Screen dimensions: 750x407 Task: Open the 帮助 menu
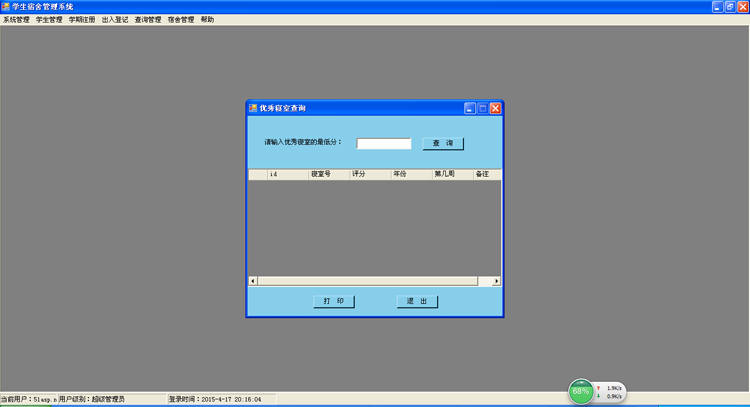click(x=207, y=20)
